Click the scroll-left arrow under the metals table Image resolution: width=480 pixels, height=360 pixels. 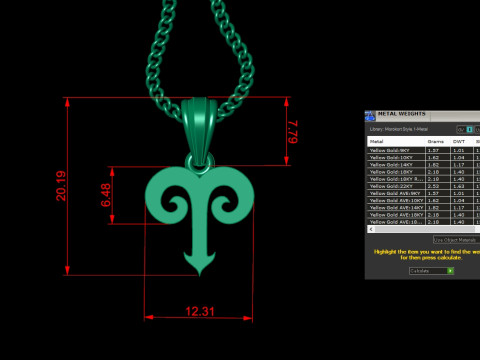pyautogui.click(x=371, y=229)
